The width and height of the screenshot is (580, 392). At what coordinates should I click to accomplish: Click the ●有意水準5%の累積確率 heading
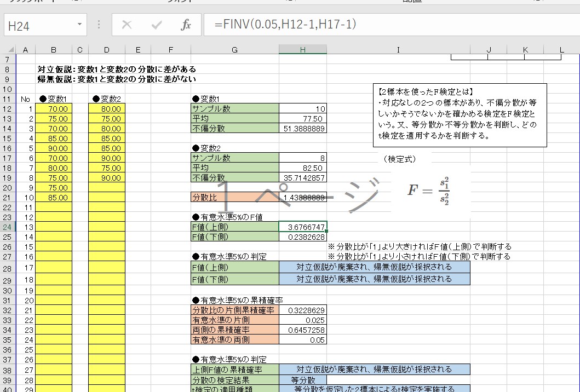(238, 300)
